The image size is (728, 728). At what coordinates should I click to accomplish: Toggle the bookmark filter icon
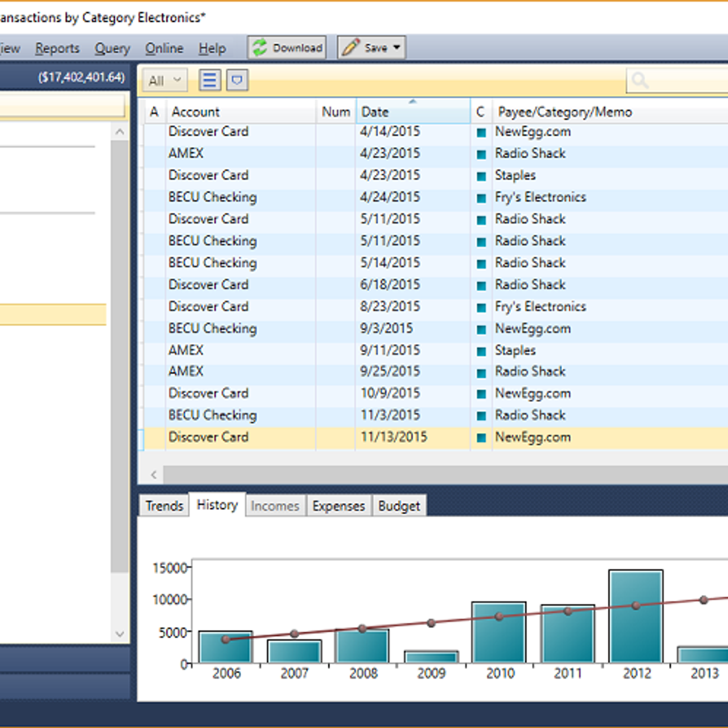(x=237, y=81)
